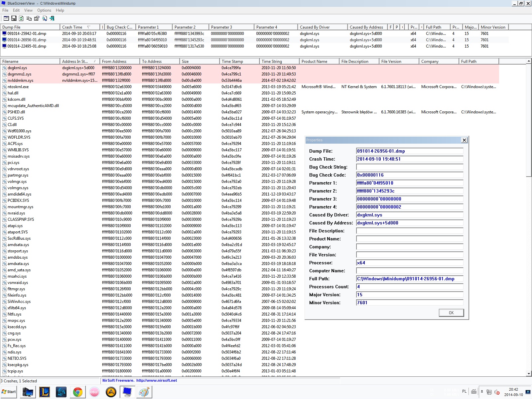
Task: Click the volume icon in system tray
Action: [x=497, y=392]
